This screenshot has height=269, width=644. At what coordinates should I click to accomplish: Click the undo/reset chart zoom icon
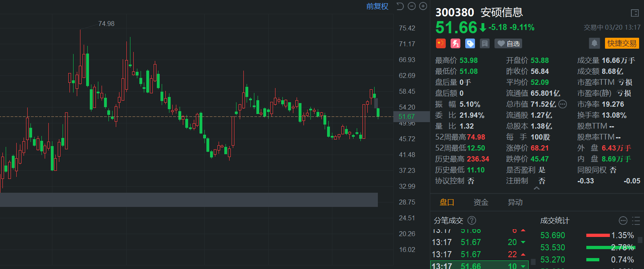400,6
